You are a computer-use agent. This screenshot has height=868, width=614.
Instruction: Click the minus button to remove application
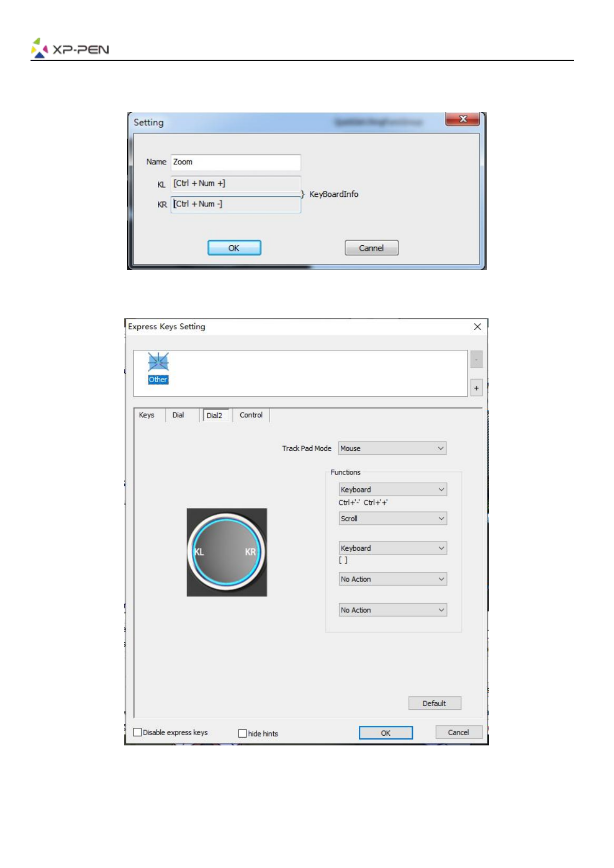click(476, 359)
